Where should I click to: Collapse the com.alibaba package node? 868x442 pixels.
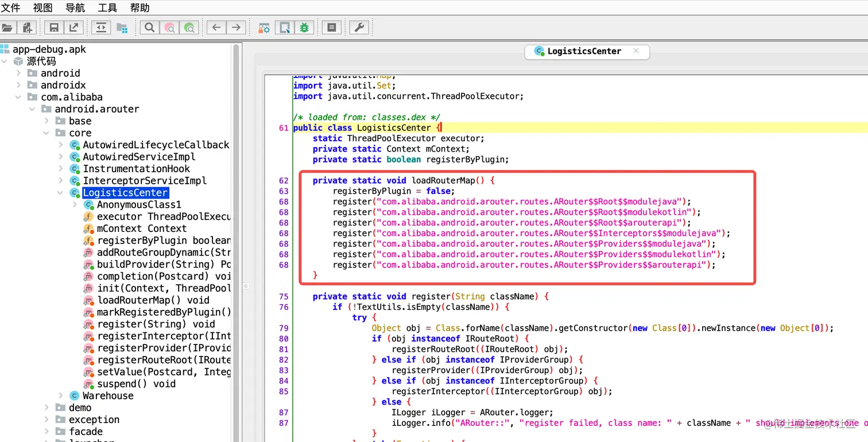tap(19, 97)
